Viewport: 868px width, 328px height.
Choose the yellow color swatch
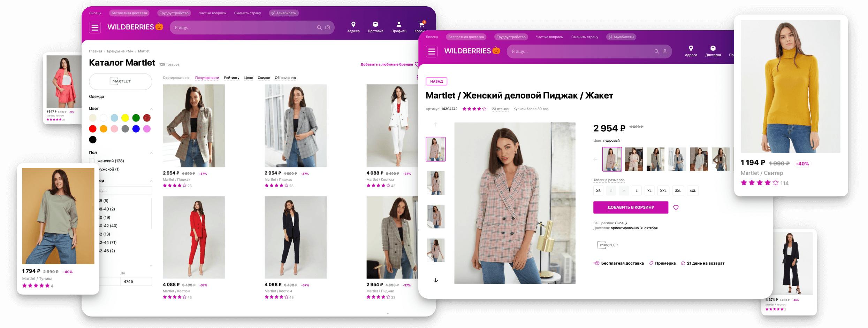click(x=125, y=118)
